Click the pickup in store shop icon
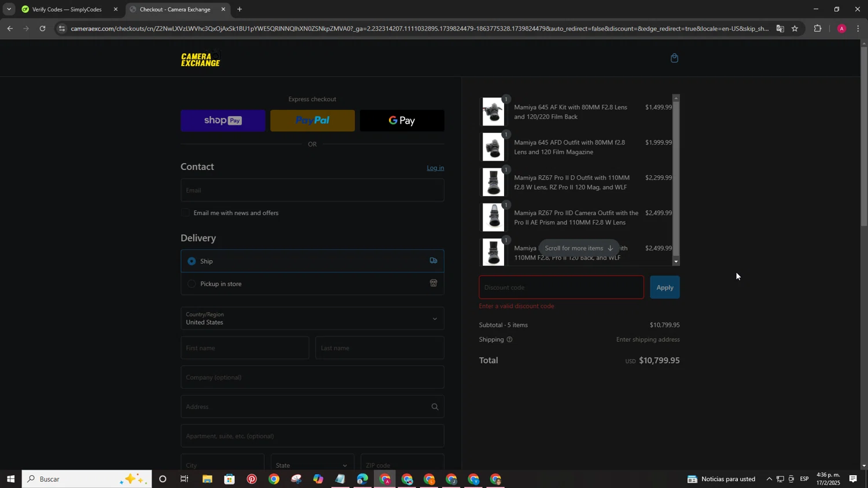This screenshot has height=488, width=868. [x=433, y=283]
